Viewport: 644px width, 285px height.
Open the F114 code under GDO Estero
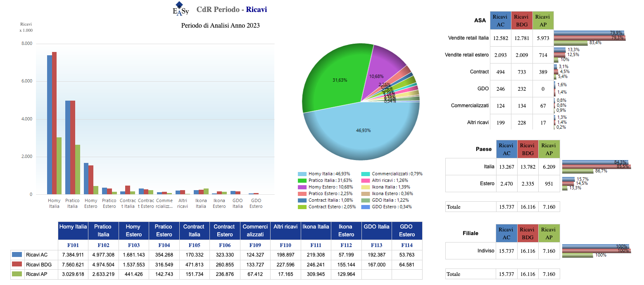point(407,245)
